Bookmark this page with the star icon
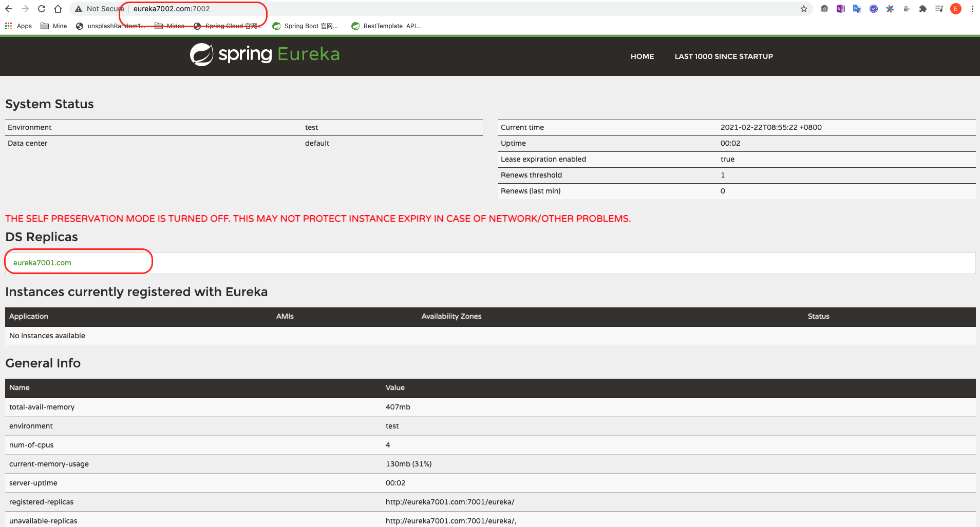 [x=804, y=9]
